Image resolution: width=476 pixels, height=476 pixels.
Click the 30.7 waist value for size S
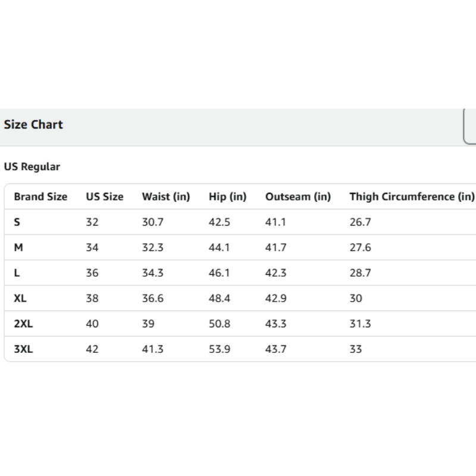tap(152, 223)
